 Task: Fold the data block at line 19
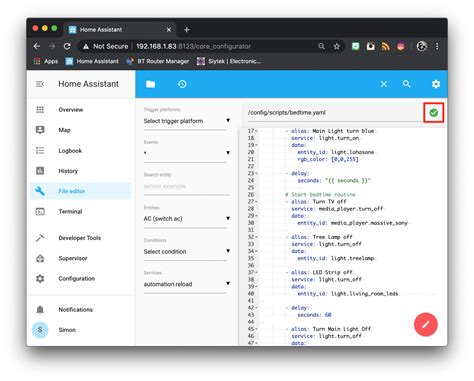pos(256,145)
